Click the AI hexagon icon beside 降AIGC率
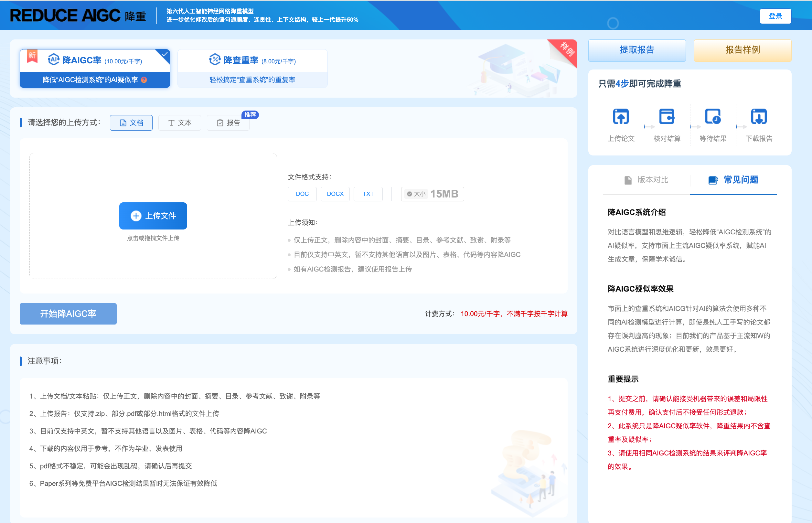Viewport: 812px width, 523px height. (54, 60)
